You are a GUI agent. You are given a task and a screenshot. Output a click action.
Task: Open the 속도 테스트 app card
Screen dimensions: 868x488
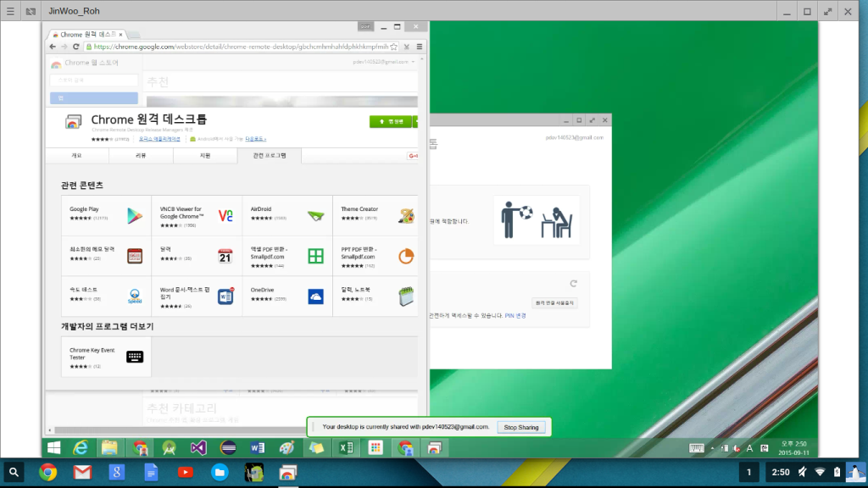(x=106, y=296)
